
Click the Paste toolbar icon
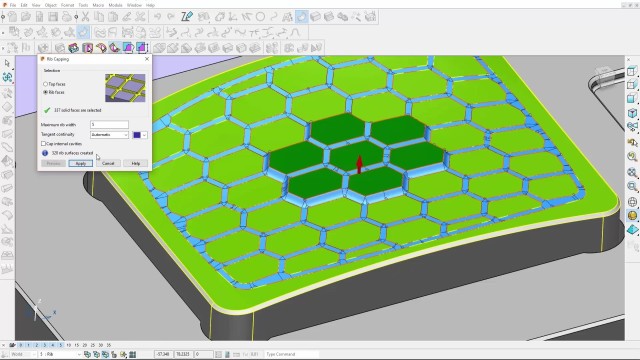pos(113,17)
